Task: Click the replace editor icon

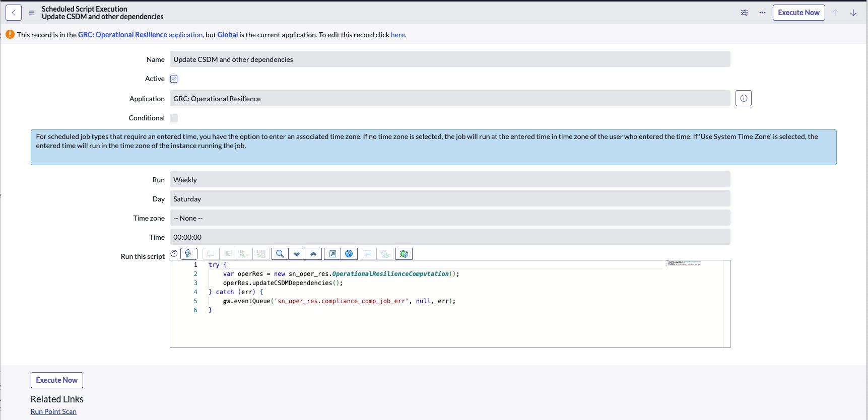Action: click(244, 254)
